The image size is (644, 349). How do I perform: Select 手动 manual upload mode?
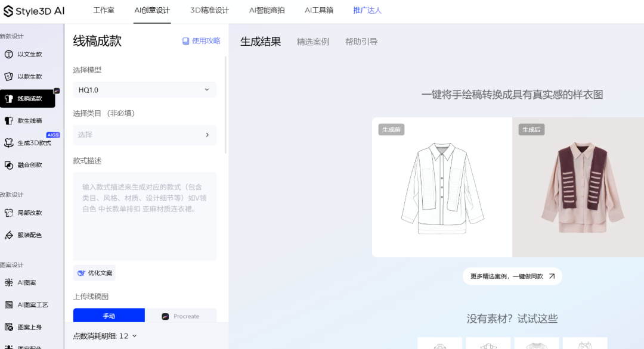(109, 315)
